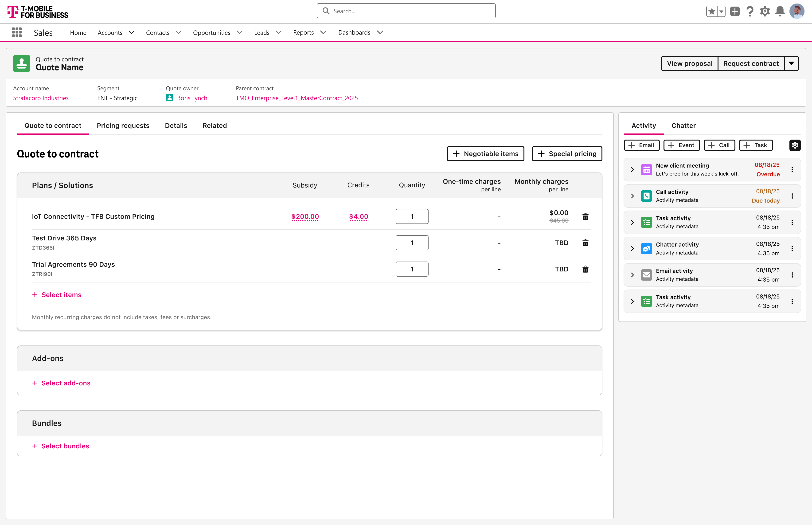Create a new Email activity
The width and height of the screenshot is (812, 525).
point(642,145)
